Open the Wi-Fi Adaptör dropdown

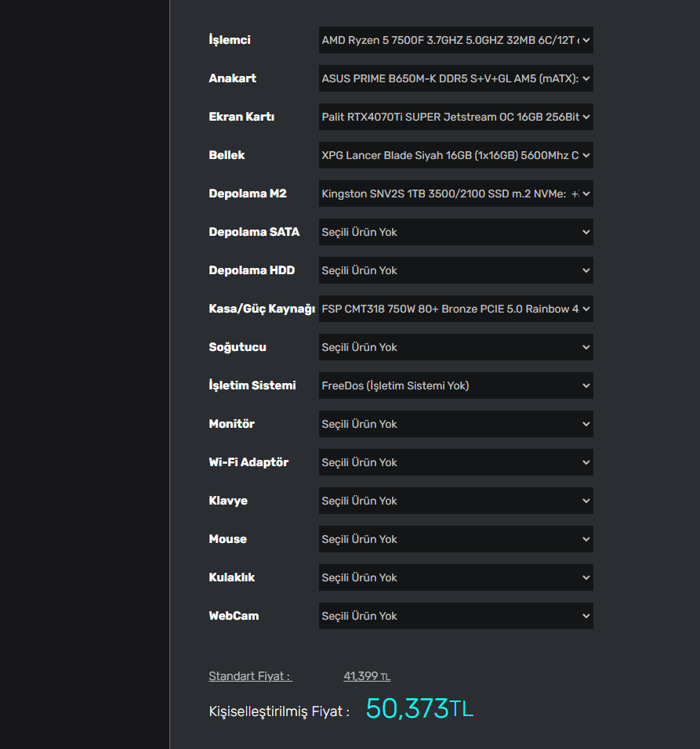(x=456, y=462)
